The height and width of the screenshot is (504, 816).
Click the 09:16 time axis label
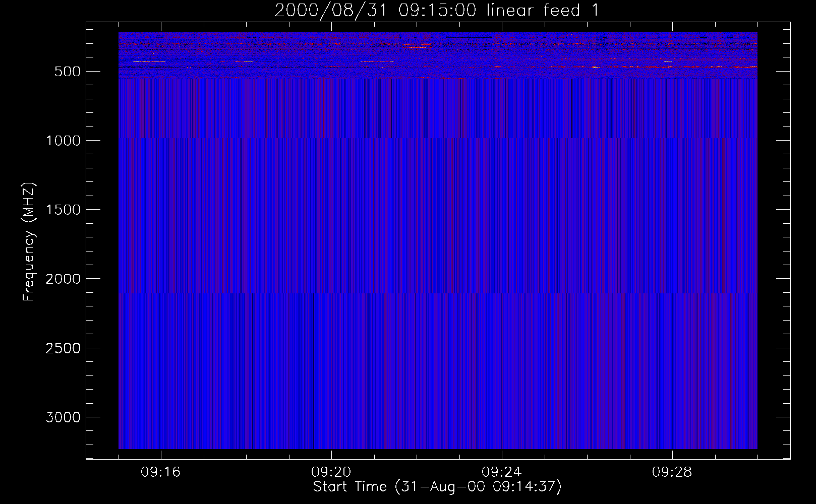pos(160,472)
